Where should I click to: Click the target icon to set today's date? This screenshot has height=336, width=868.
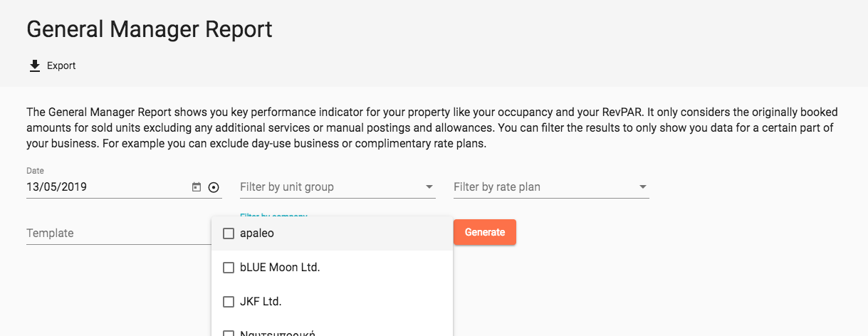point(214,187)
